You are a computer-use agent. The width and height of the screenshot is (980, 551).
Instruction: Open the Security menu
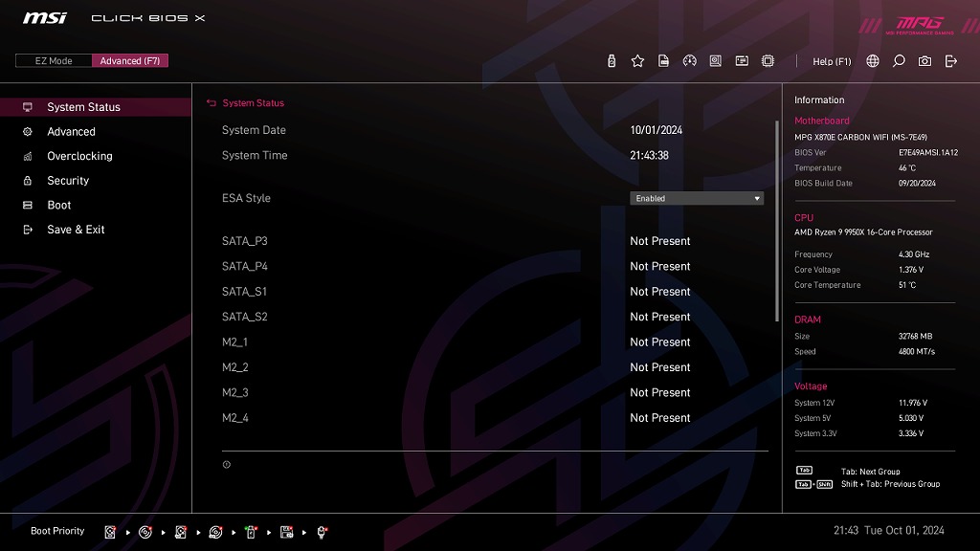coord(96,181)
